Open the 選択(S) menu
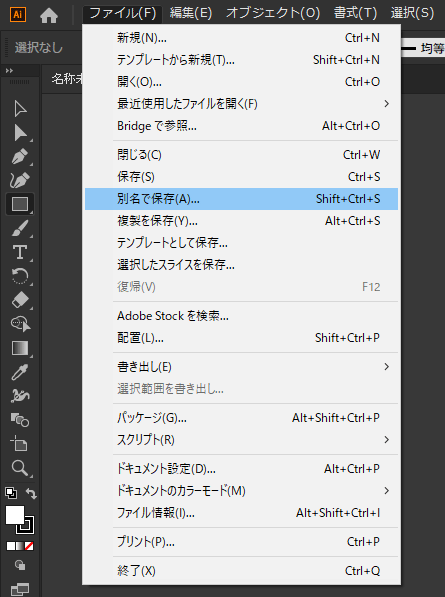The height and width of the screenshot is (597, 445). tap(412, 13)
